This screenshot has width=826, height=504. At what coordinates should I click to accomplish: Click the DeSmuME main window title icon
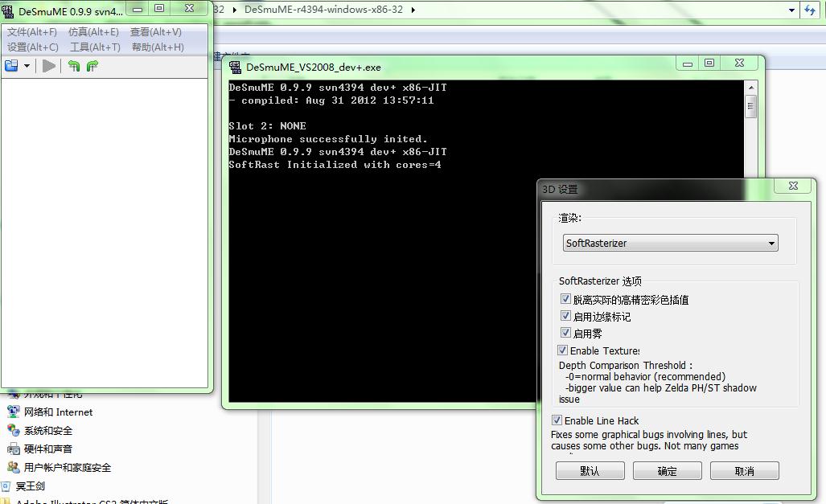pos(8,11)
